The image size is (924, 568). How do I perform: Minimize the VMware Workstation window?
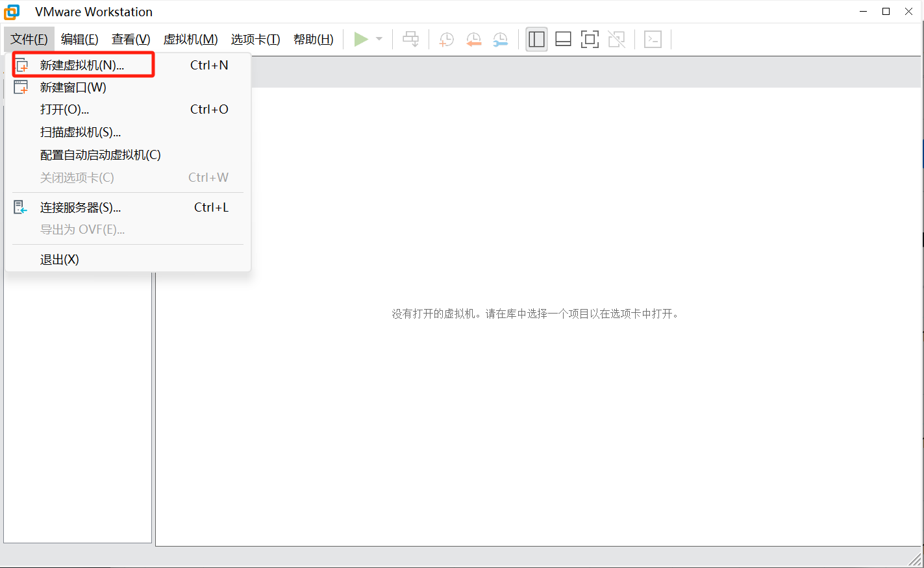[864, 12]
